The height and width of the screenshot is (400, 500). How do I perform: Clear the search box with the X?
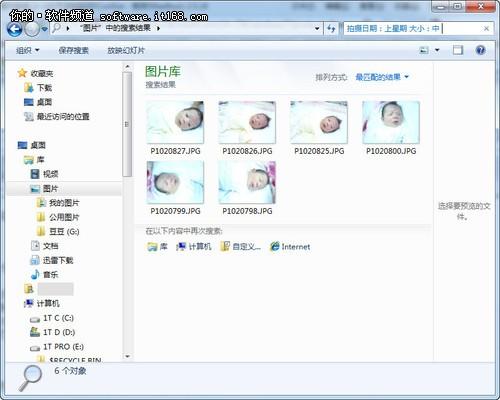[x=486, y=29]
